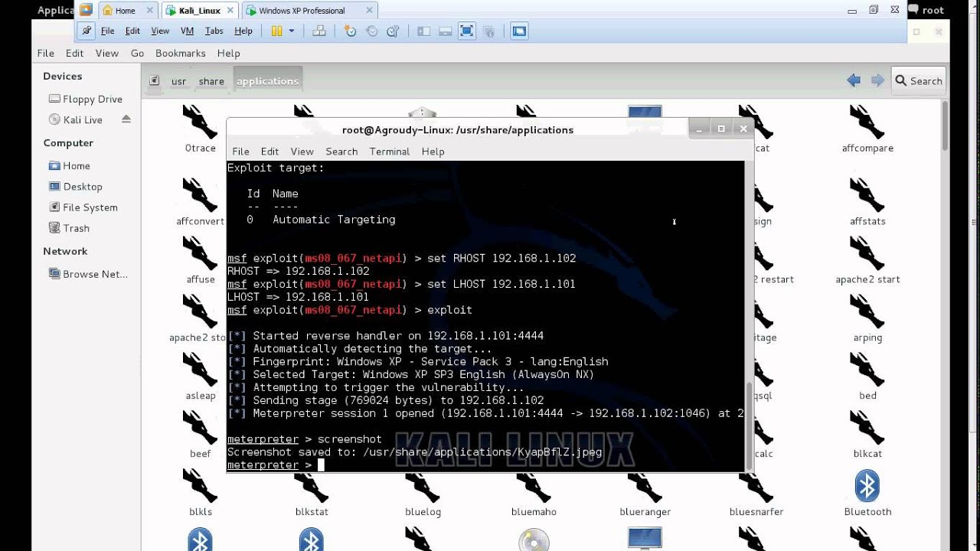Go to the share path segment
Image resolution: width=980 pixels, height=551 pixels.
(211, 81)
